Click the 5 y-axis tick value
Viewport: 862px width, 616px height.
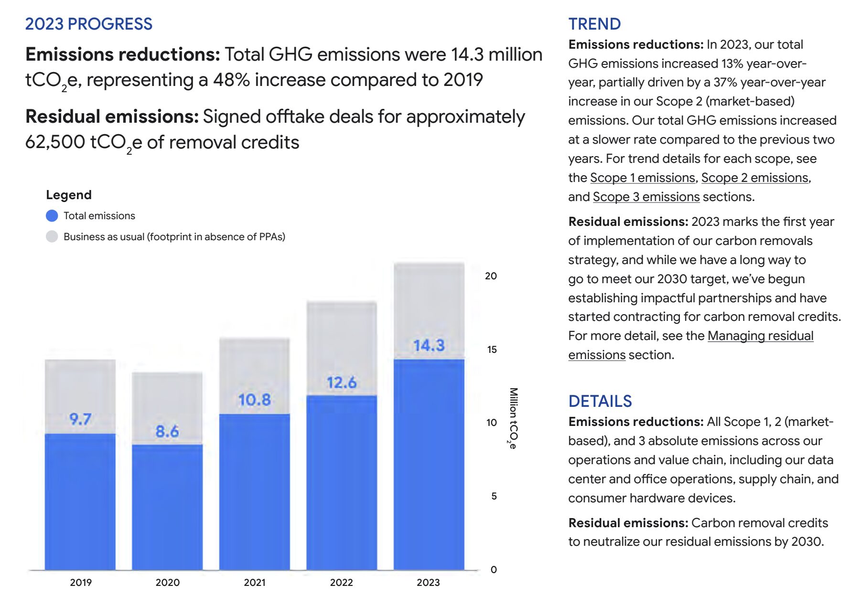coord(494,496)
